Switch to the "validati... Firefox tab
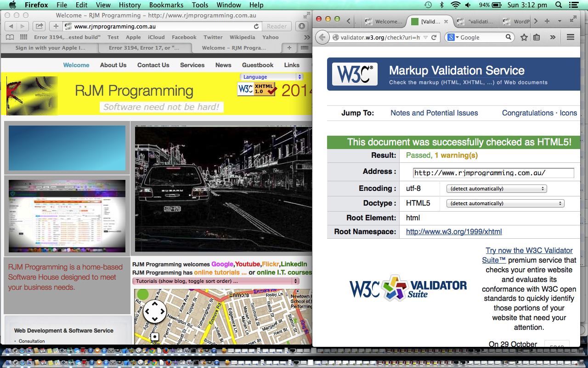Screen dimensions: 588x368 (477, 22)
